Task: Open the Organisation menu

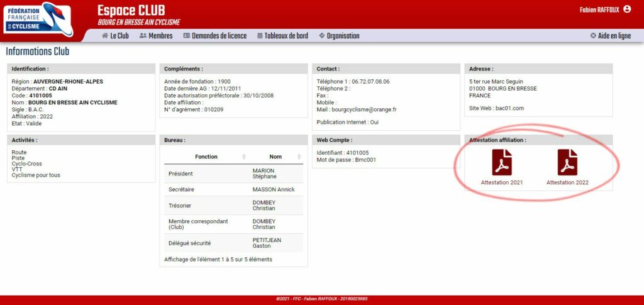Action: [343, 36]
